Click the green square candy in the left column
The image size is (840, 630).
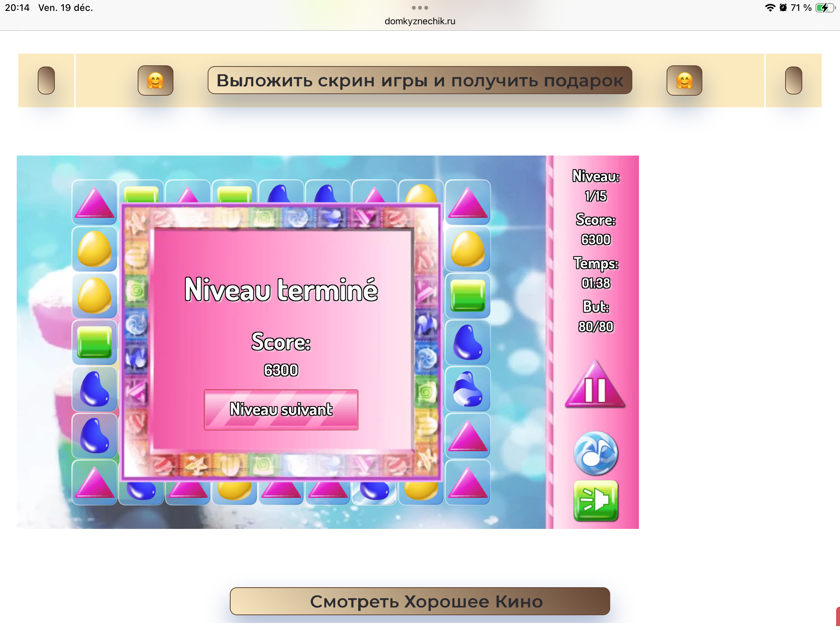[x=94, y=342]
